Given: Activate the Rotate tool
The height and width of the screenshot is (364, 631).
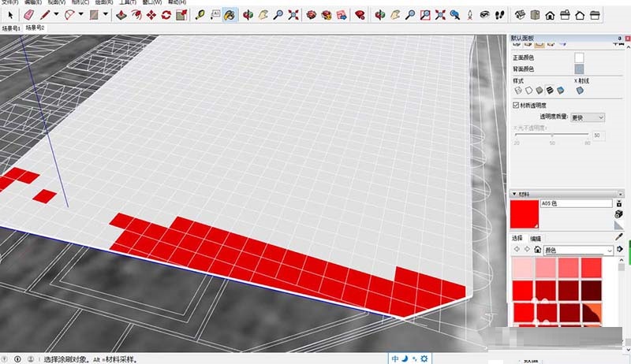Looking at the screenshot, I should pos(166,15).
